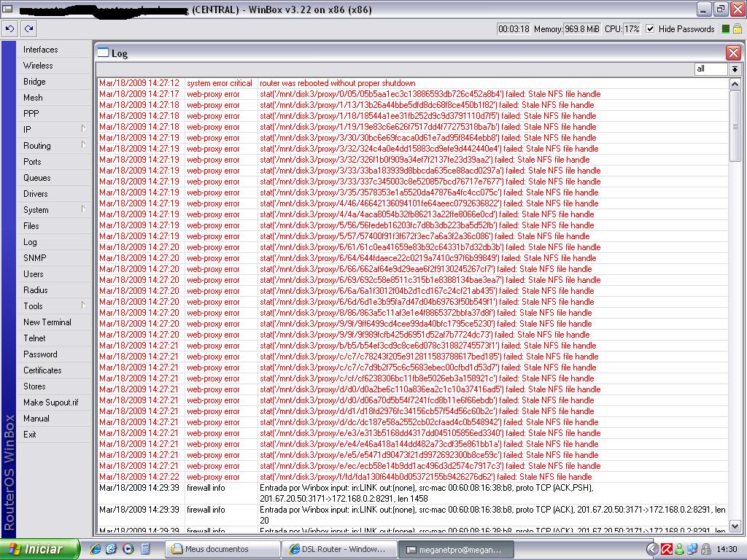This screenshot has width=747, height=560.
Task: Click the green traffic indicator square
Action: pos(726,29)
